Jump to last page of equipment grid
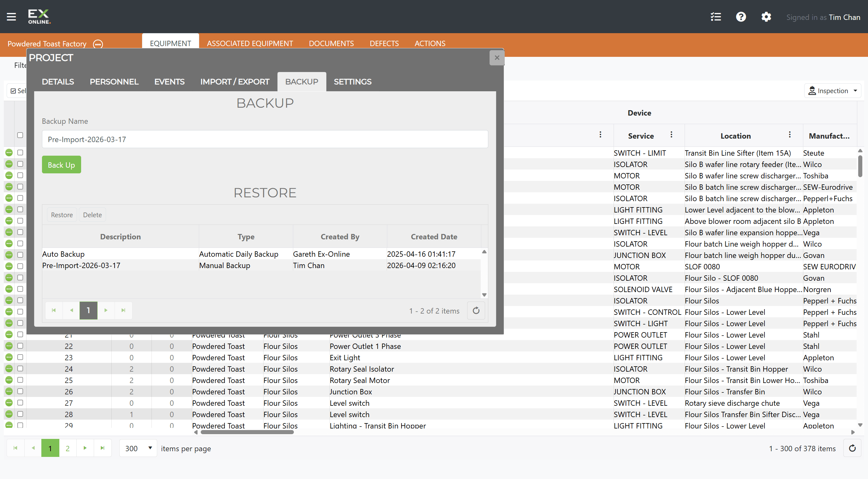This screenshot has width=868, height=479. pyautogui.click(x=103, y=448)
